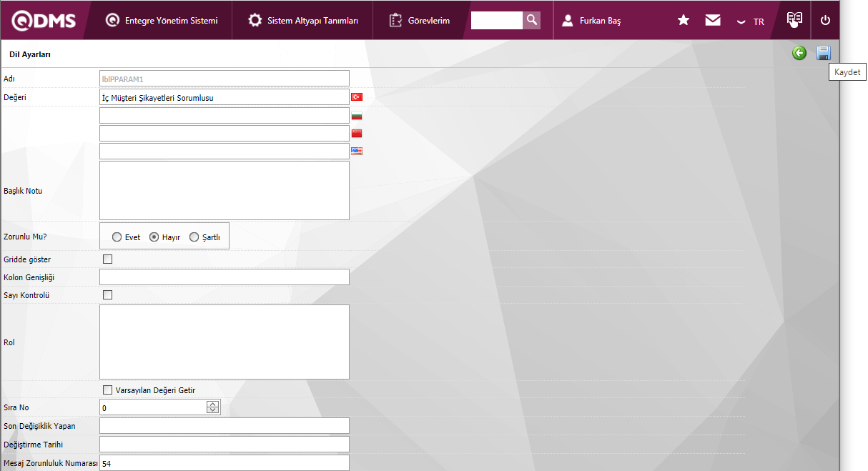
Task: Click the power logout icon
Action: 825,20
